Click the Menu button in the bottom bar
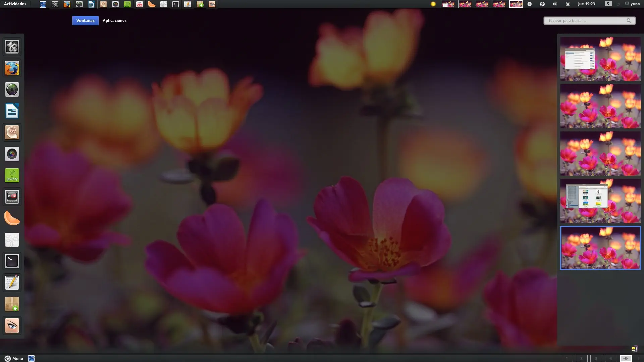This screenshot has height=362, width=644. 14,358
